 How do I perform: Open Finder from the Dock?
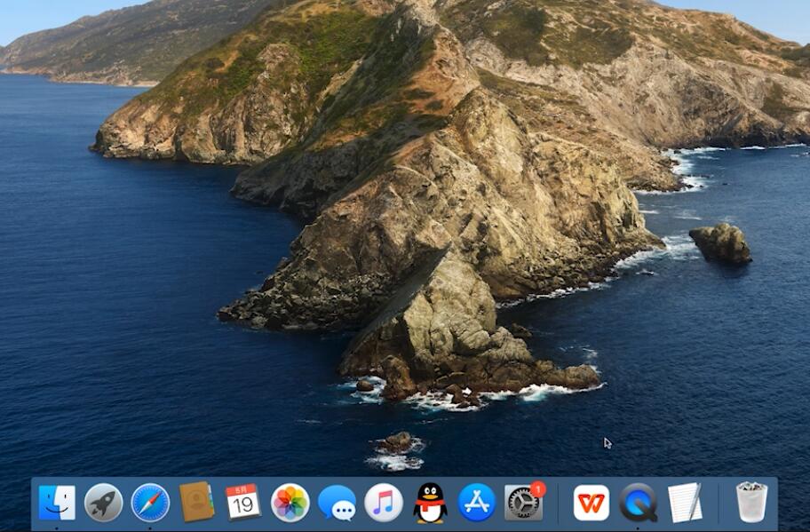[57, 503]
